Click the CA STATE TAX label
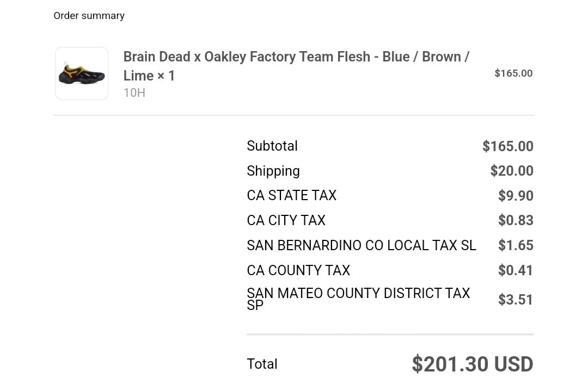The image size is (588, 378). pyautogui.click(x=291, y=195)
